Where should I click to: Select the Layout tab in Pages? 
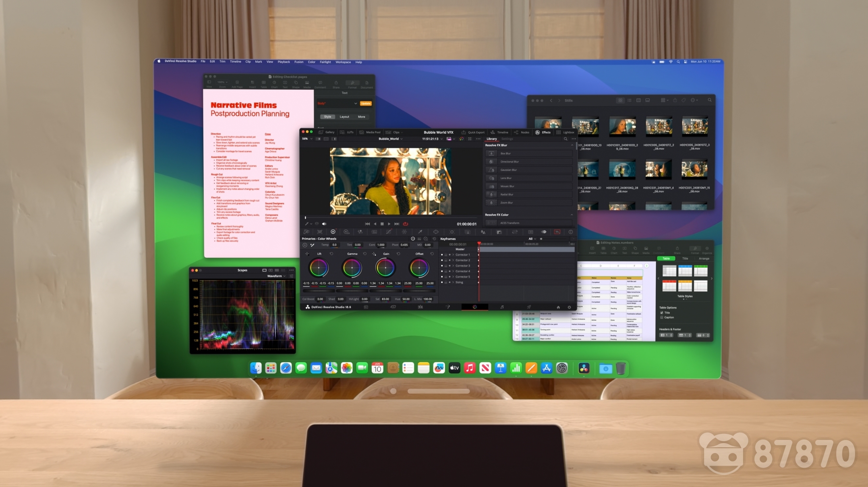point(344,117)
